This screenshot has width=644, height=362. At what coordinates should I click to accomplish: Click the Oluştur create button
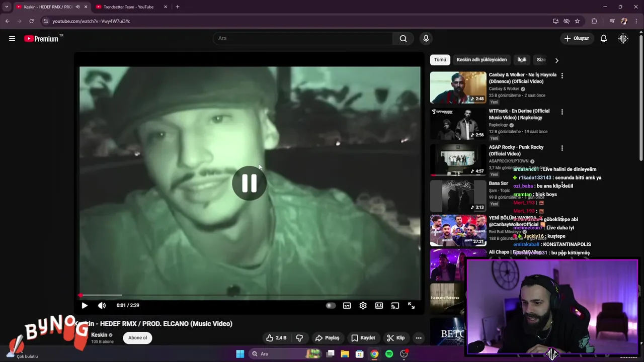click(577, 39)
